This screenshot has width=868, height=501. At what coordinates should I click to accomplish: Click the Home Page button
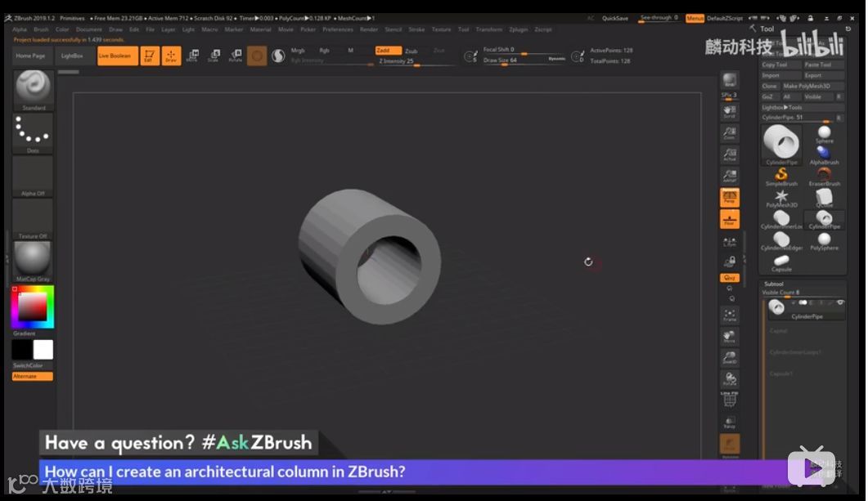click(30, 56)
